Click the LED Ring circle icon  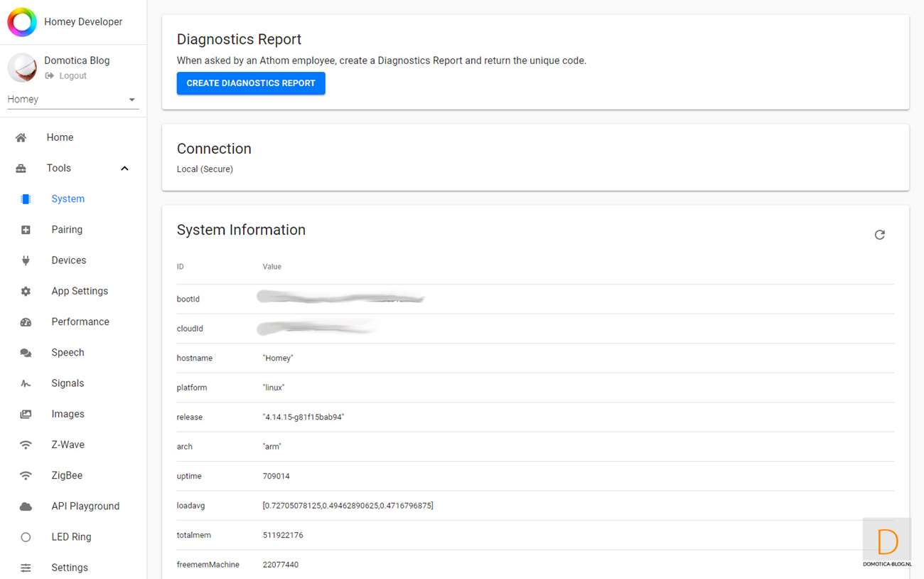[26, 537]
